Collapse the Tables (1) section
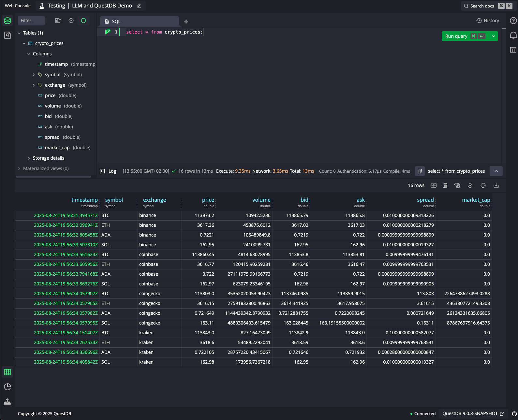 tap(19, 33)
